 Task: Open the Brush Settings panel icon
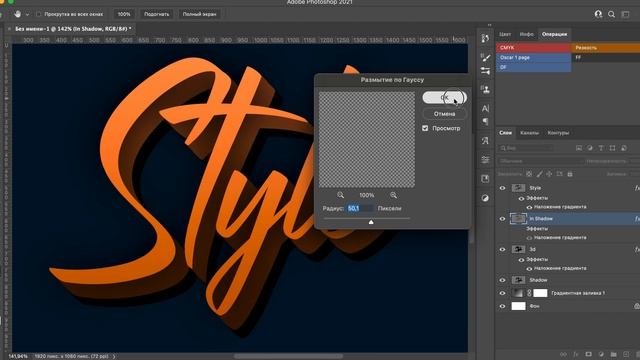pos(485,71)
